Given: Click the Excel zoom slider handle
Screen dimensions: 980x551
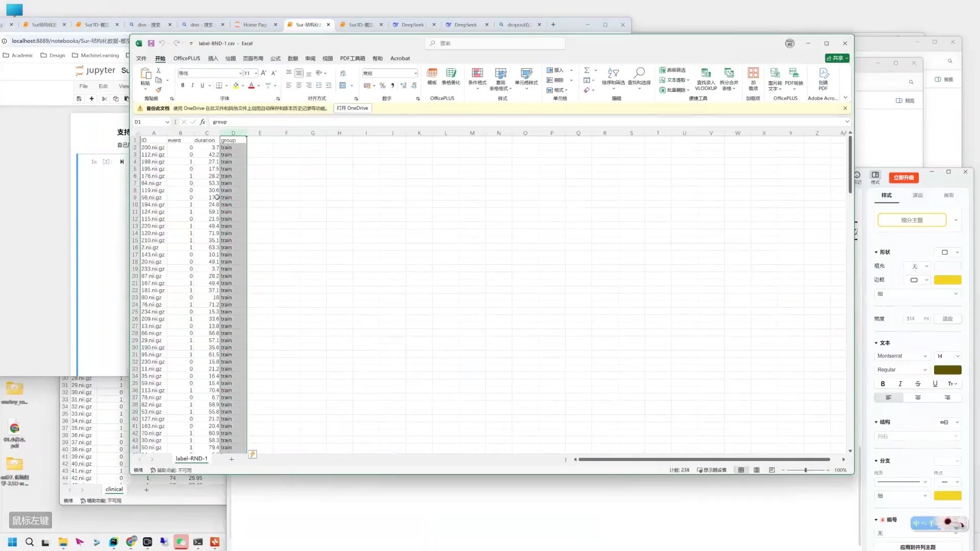Looking at the screenshot, I should 805,470.
